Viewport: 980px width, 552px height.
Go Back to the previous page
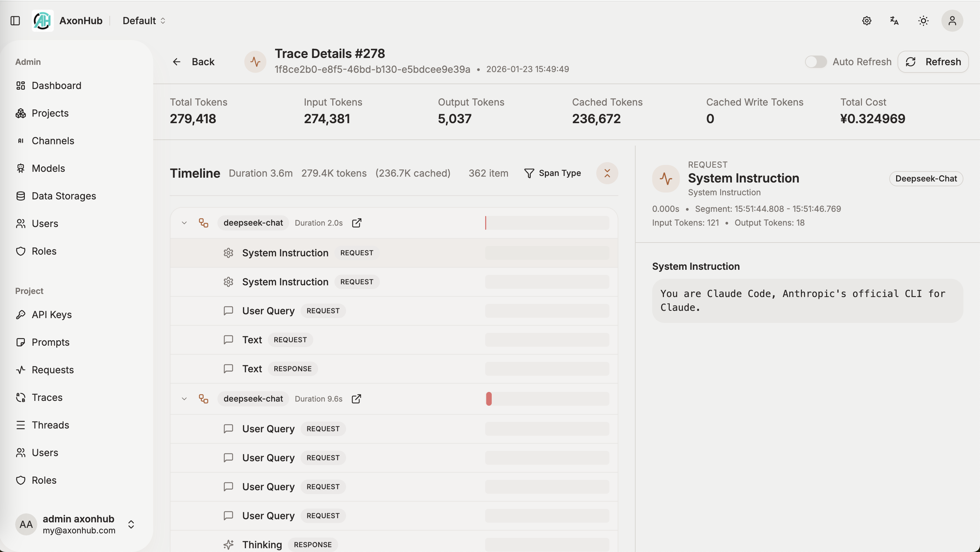(x=193, y=62)
